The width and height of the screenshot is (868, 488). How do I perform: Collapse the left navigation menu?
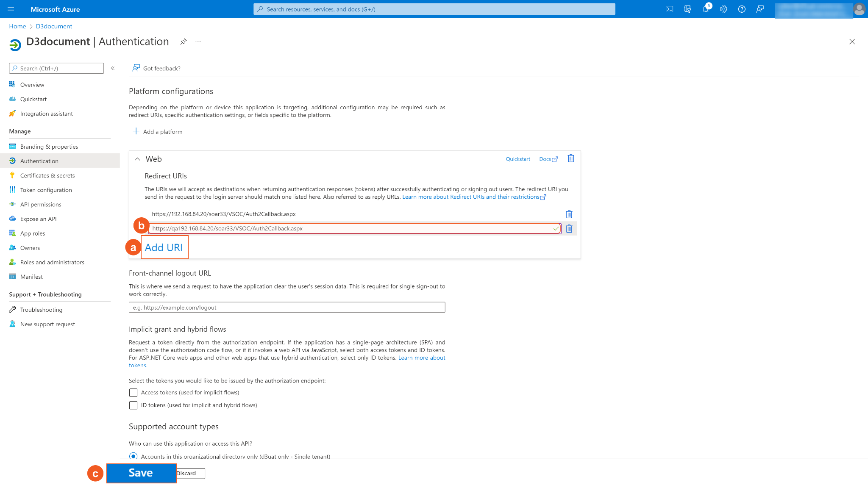[x=113, y=68]
